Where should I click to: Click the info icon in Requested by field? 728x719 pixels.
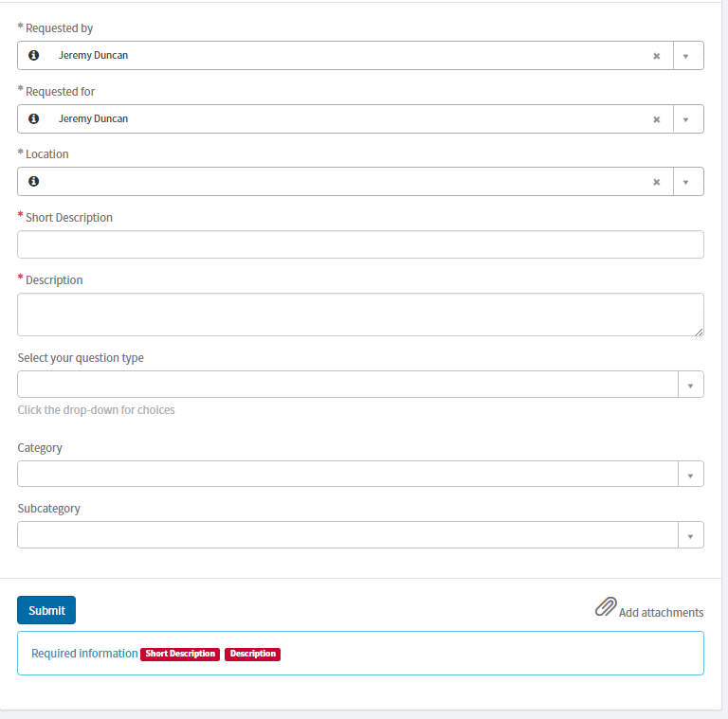point(33,55)
